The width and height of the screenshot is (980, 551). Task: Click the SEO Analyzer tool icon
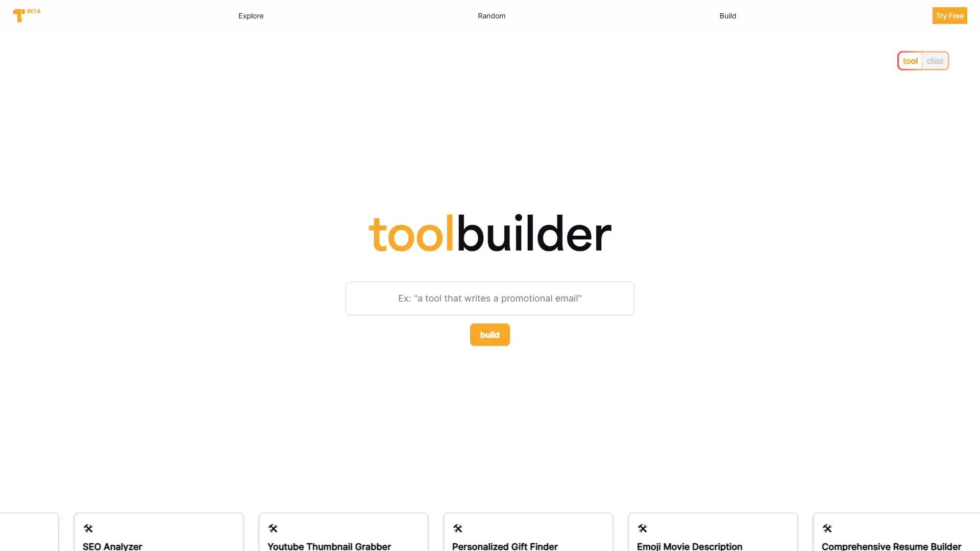(87, 528)
